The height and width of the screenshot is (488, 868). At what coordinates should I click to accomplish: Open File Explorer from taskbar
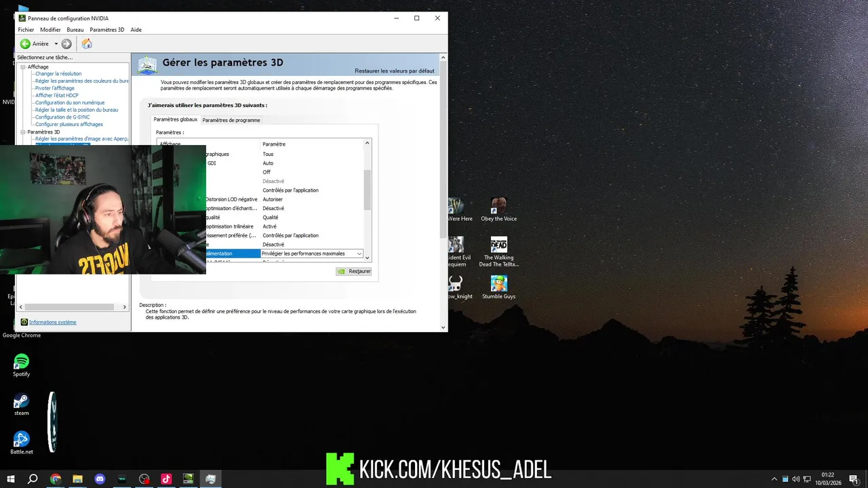[x=77, y=479]
